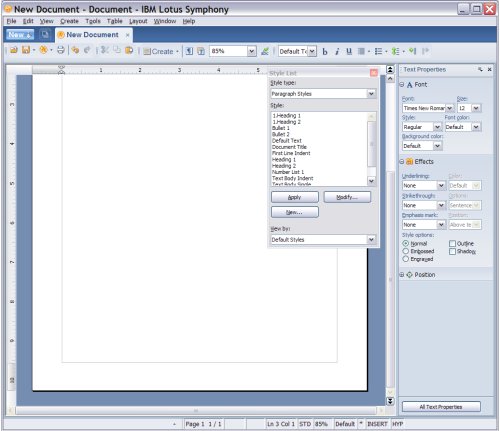The width and height of the screenshot is (500, 431).
Task: Click the Save document icon
Action: (26, 50)
